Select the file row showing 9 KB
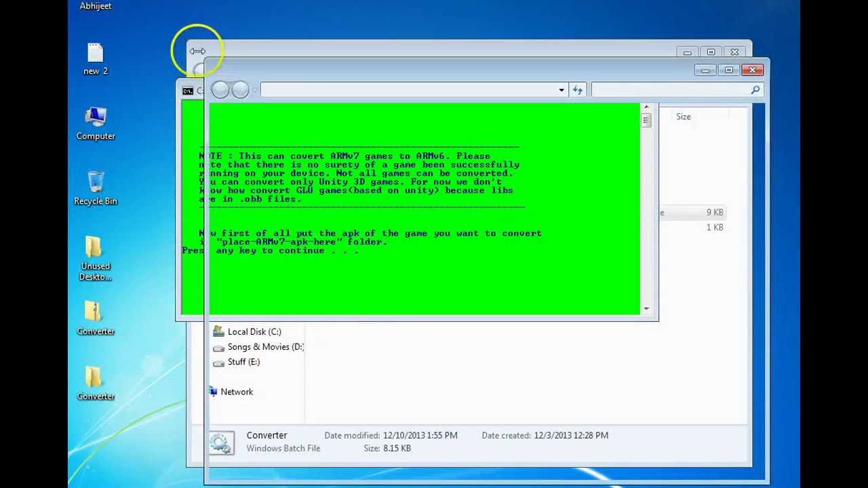Screen dimensions: 868x488 coord(692,212)
